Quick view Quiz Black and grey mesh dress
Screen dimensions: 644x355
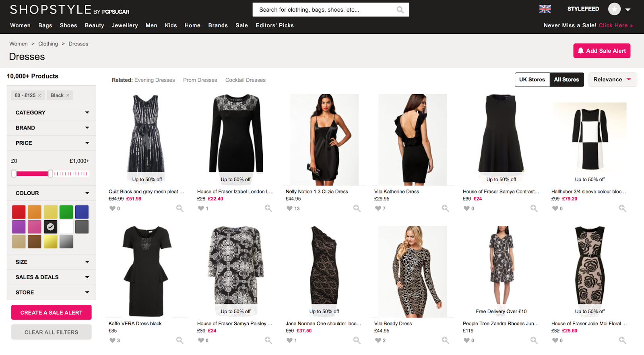(x=180, y=208)
